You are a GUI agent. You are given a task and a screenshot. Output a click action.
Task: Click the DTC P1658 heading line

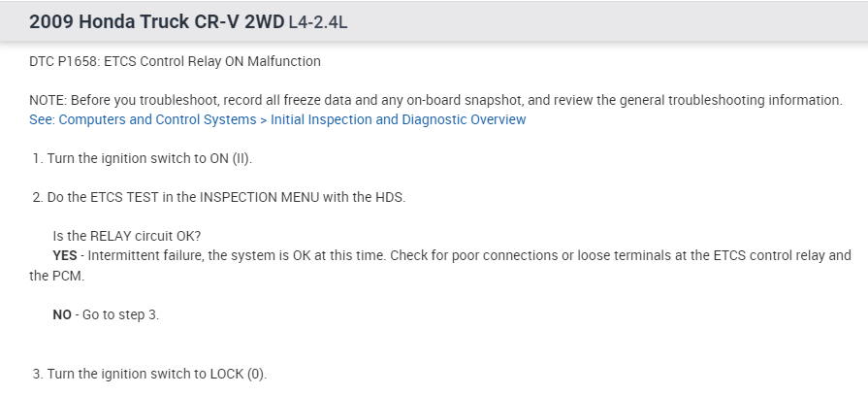point(175,61)
